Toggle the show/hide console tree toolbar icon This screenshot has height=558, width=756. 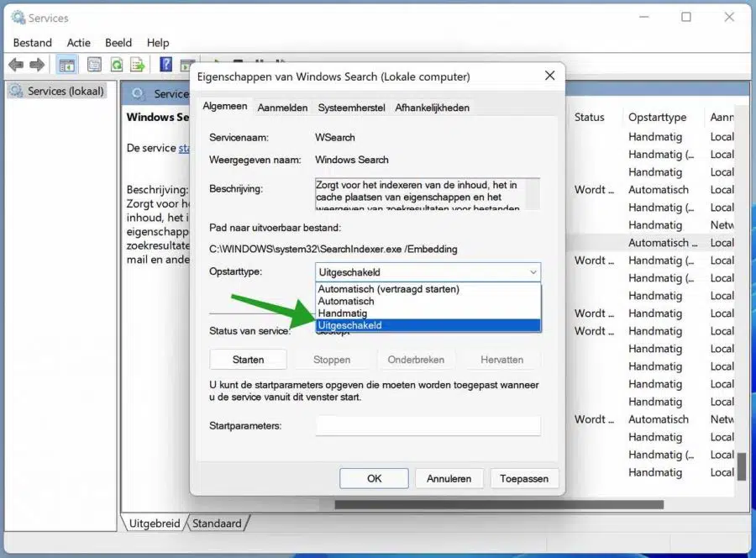point(66,64)
